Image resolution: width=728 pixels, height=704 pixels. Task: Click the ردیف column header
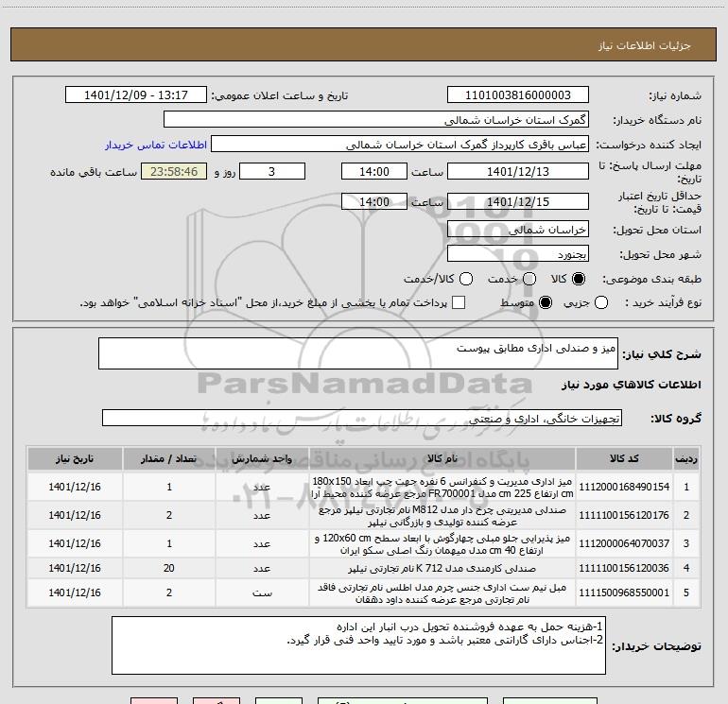(686, 458)
